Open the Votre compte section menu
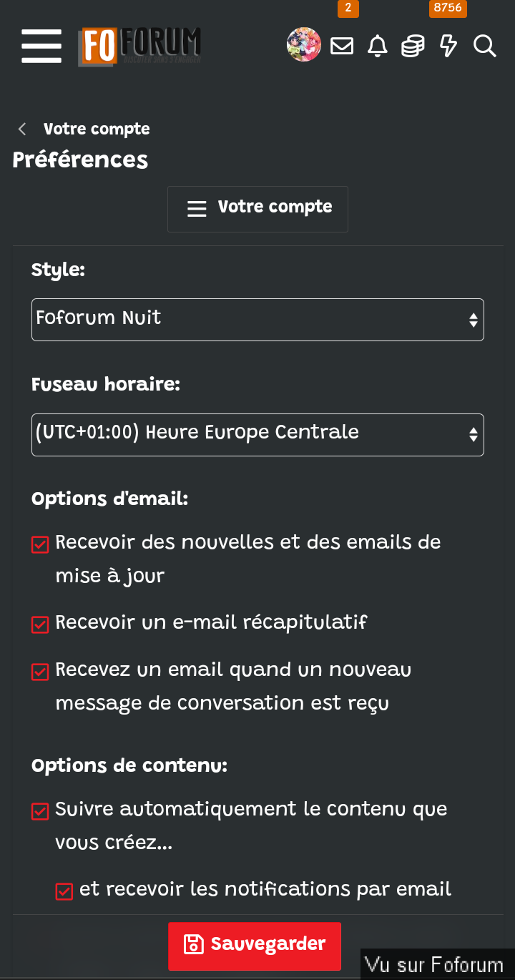 point(257,209)
